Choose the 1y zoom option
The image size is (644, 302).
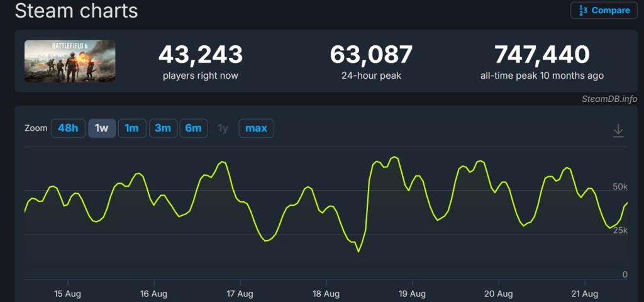[223, 128]
